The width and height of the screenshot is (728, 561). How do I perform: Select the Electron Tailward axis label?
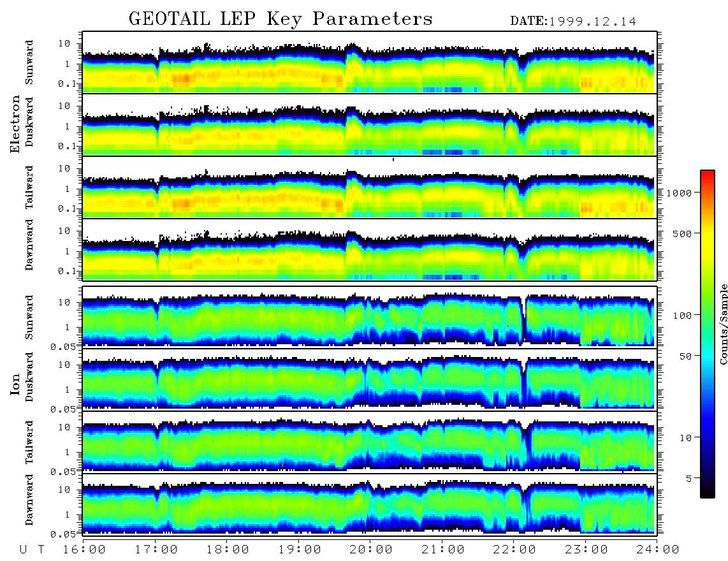pos(29,187)
